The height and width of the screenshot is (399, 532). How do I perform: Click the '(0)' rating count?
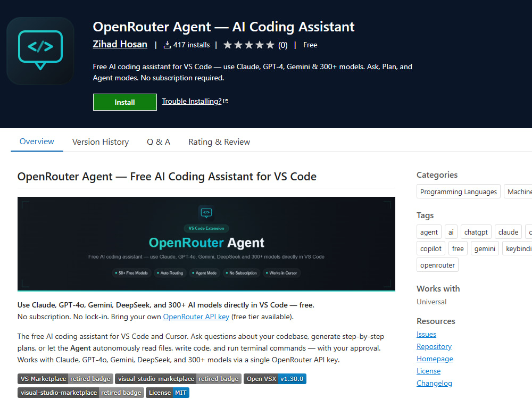[x=283, y=45]
